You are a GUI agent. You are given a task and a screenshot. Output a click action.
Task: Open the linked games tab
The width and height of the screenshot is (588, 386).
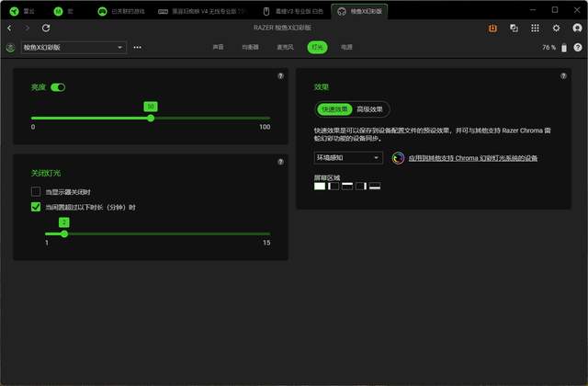point(121,11)
